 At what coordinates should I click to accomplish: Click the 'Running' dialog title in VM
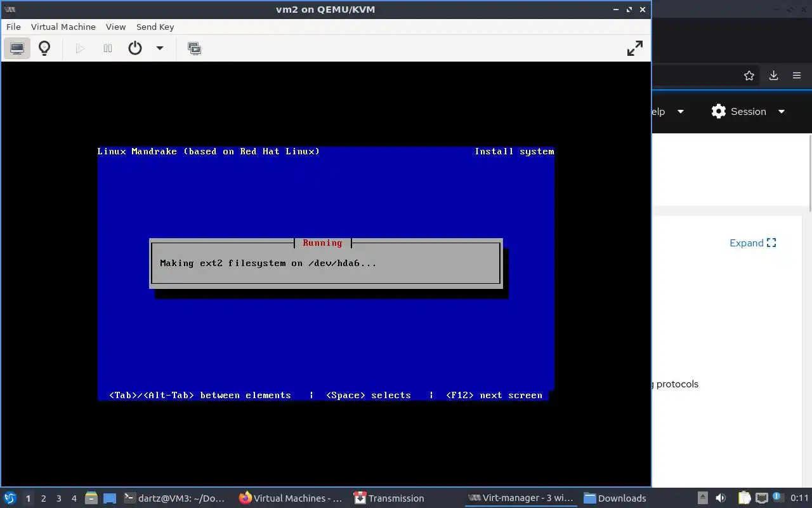click(x=322, y=243)
